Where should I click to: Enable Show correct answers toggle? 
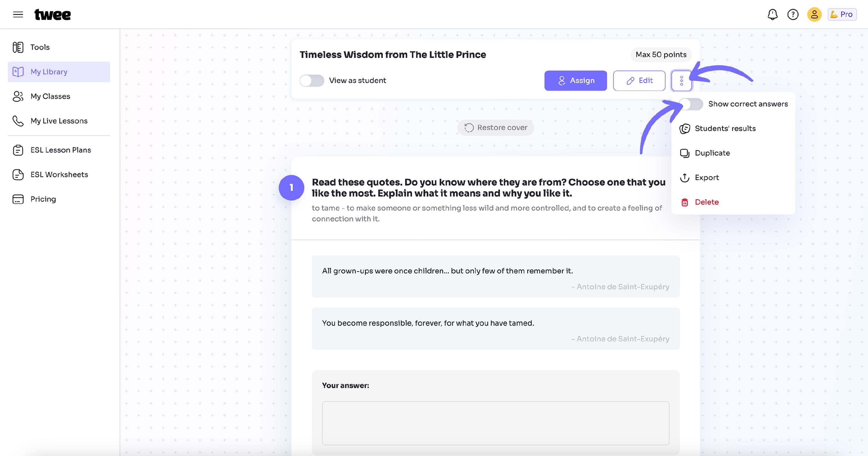pos(691,104)
